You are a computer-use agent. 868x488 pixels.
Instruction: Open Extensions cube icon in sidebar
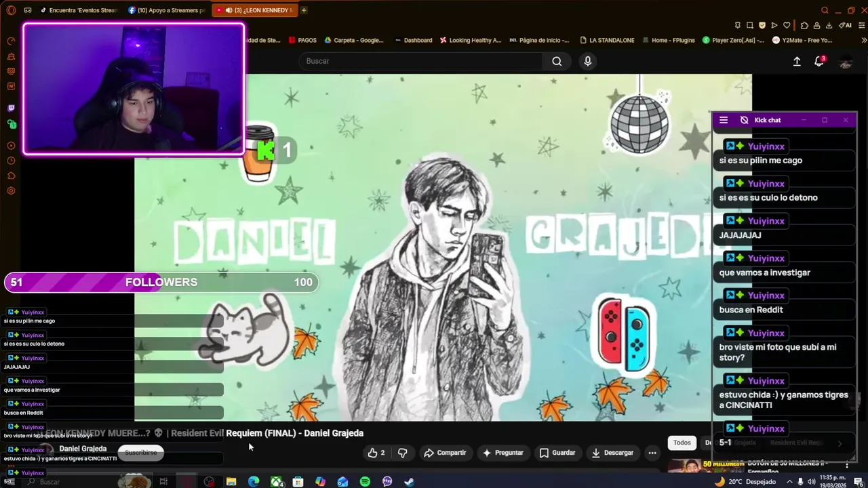click(11, 176)
